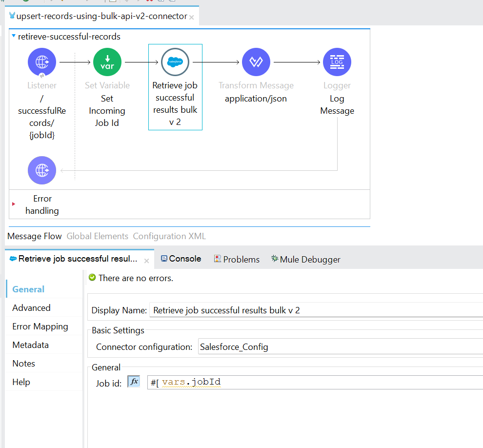The image size is (483, 448).
Task: Open the Configuration XML view
Action: click(169, 236)
